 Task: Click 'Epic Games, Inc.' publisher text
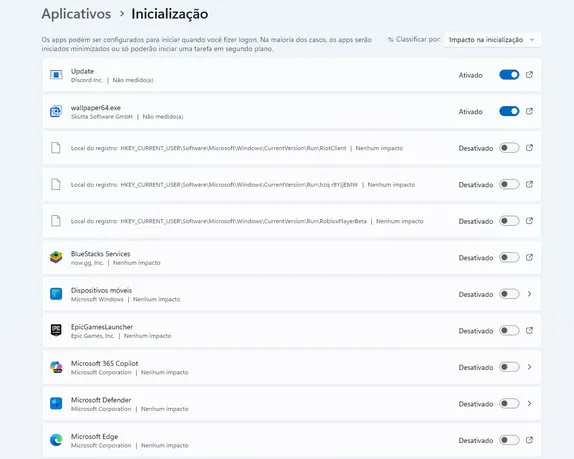coord(93,336)
